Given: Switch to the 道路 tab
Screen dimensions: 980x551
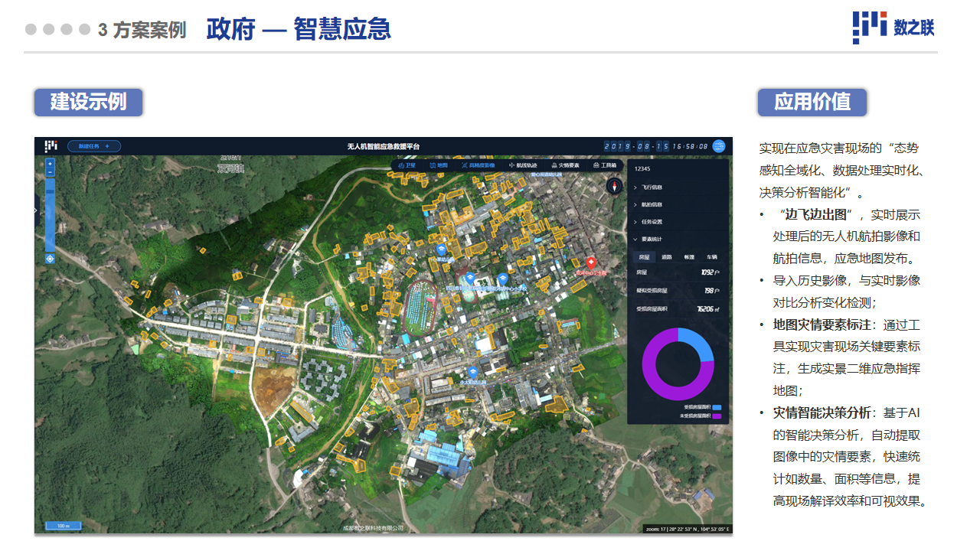Looking at the screenshot, I should (667, 257).
